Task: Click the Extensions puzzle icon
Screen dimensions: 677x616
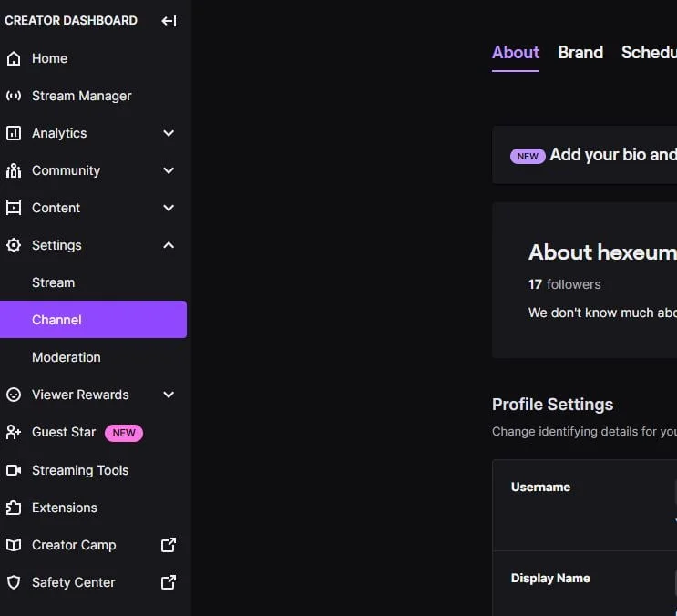Action: coord(14,508)
